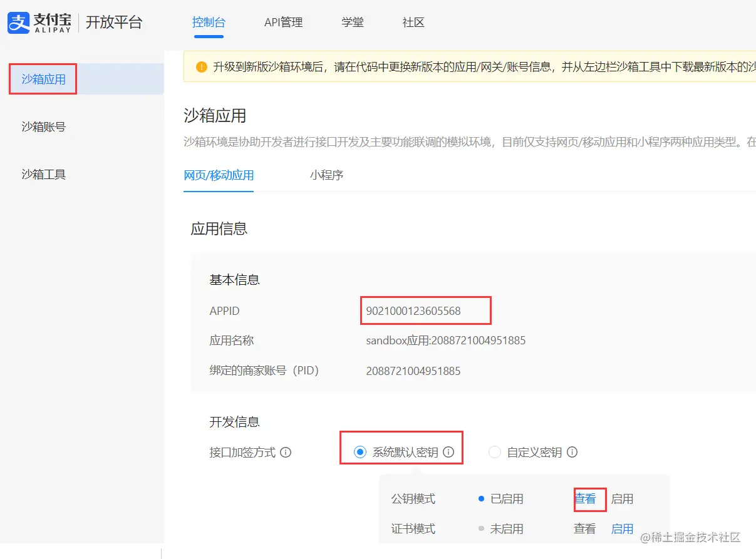
Task: Select the 自定义密钥 radio button
Action: 495,452
